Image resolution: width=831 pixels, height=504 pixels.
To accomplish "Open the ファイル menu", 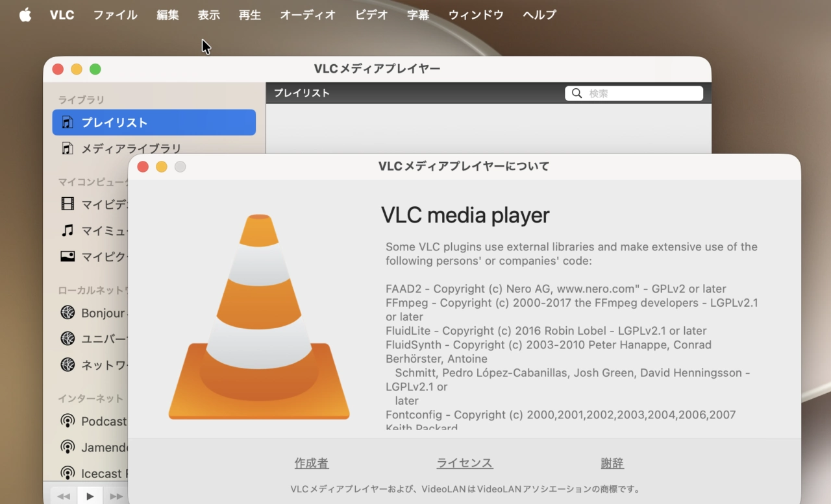I will tap(115, 15).
